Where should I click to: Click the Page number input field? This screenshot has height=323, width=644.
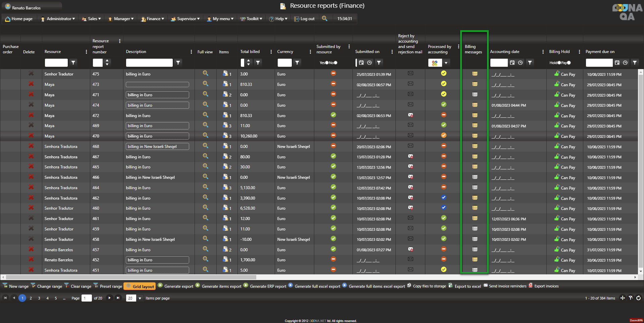(x=86, y=298)
